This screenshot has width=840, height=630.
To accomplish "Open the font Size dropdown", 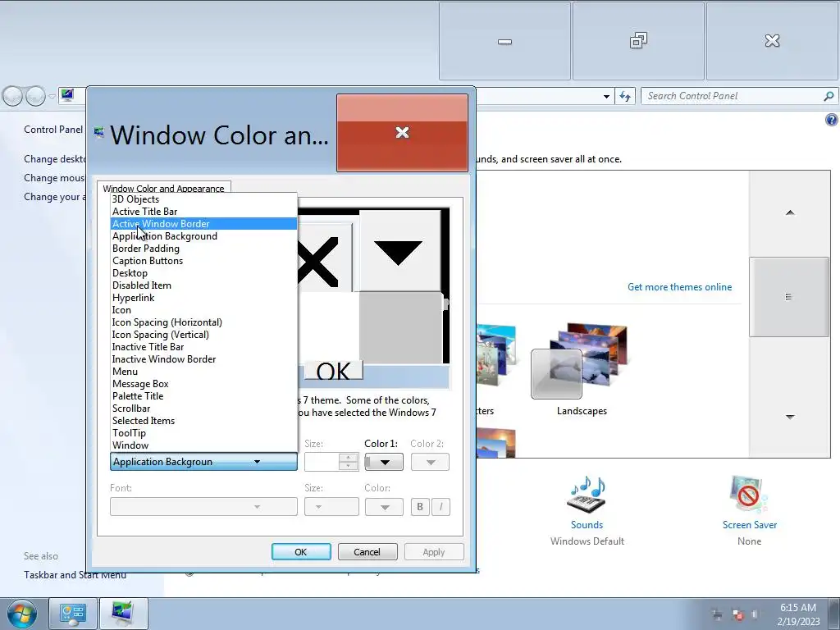I will point(331,507).
